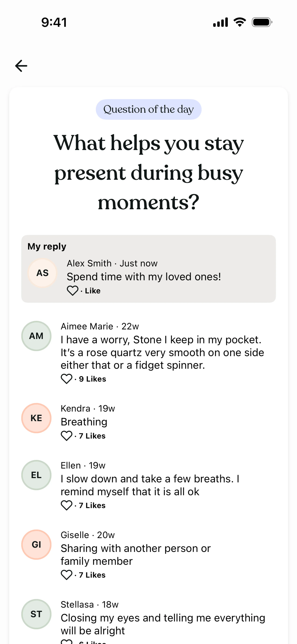
Task: Tap the battery indicator in status bar
Action: point(262,22)
